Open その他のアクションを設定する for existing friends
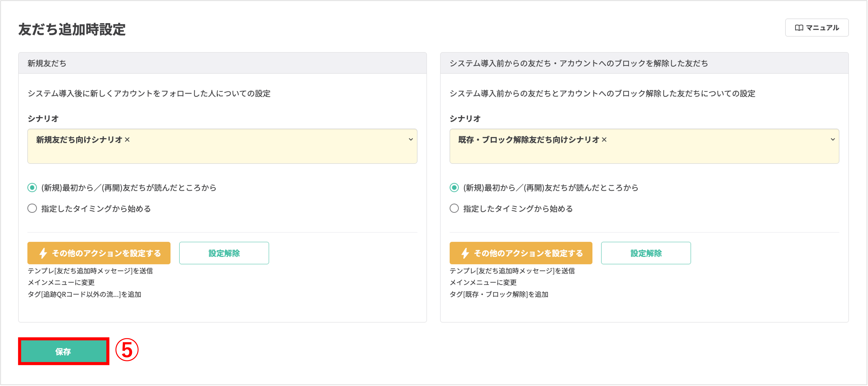This screenshot has width=868, height=386. tap(521, 253)
